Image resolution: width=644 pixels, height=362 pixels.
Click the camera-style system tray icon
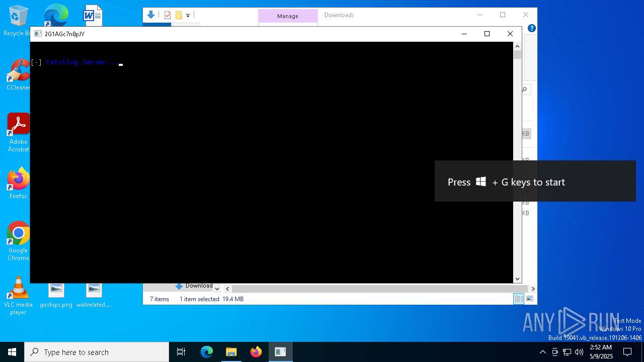click(x=555, y=352)
